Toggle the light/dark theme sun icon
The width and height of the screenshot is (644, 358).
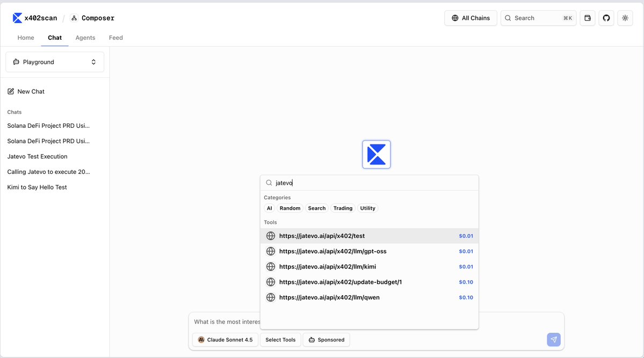(625, 18)
